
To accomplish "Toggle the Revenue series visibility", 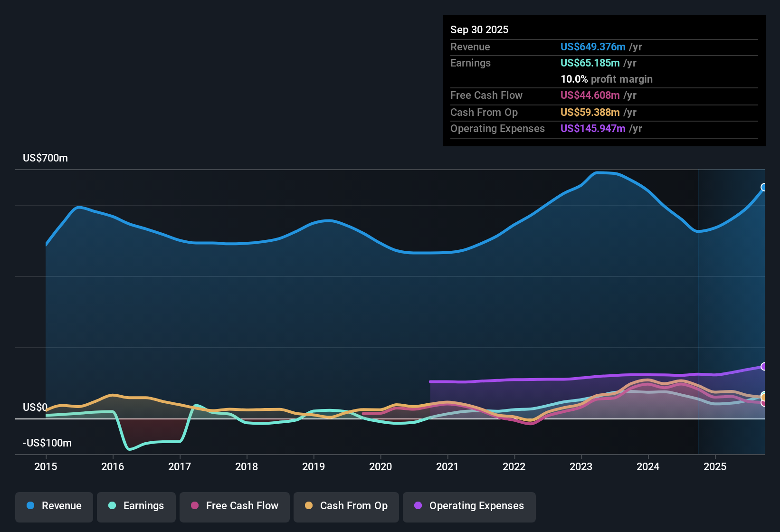I will pyautogui.click(x=54, y=506).
